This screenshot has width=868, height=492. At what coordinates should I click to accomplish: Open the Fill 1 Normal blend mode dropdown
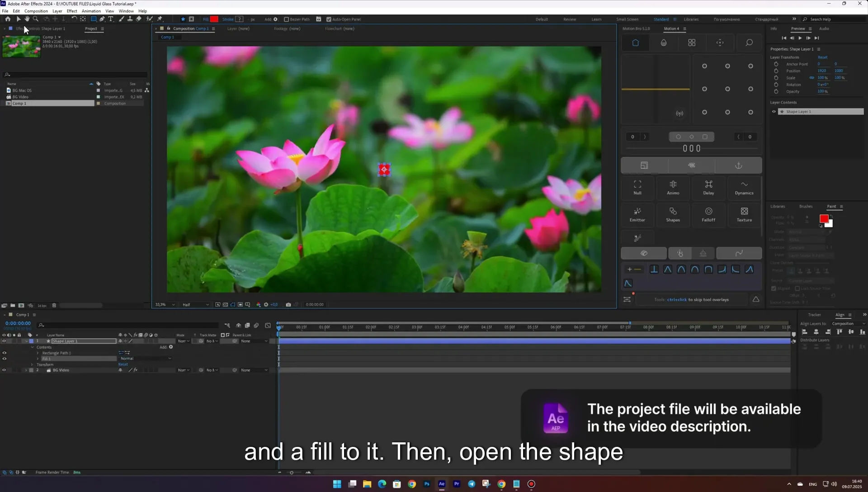click(x=146, y=359)
